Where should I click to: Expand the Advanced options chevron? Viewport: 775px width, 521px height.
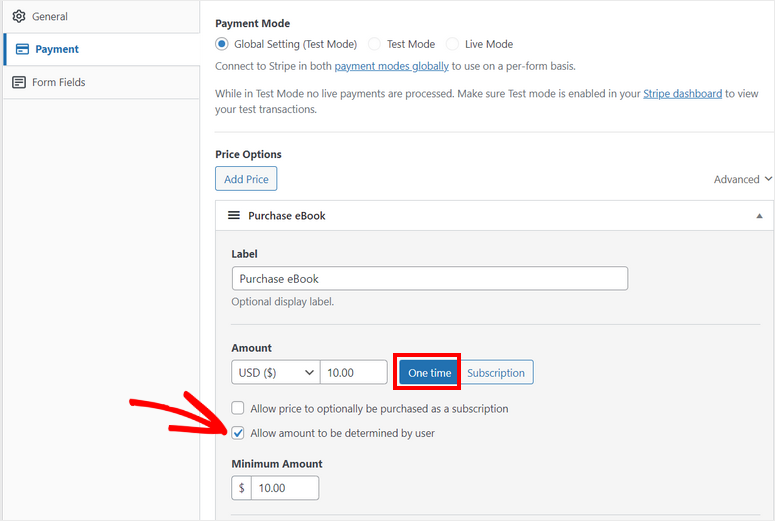coord(767,179)
